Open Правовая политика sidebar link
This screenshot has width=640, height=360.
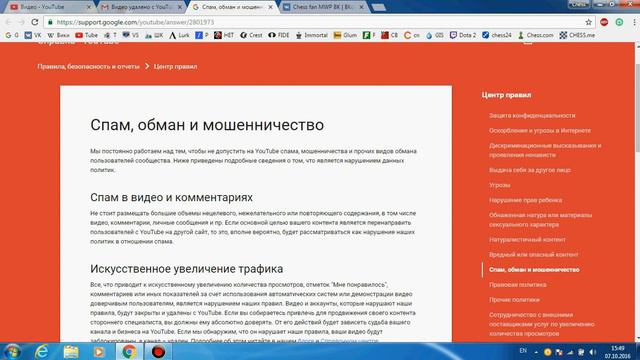518,285
